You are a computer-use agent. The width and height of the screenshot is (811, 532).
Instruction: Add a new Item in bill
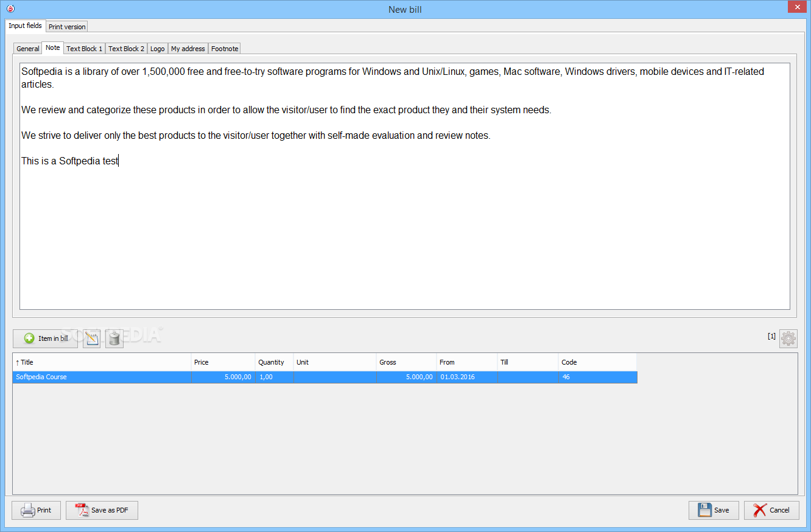45,338
